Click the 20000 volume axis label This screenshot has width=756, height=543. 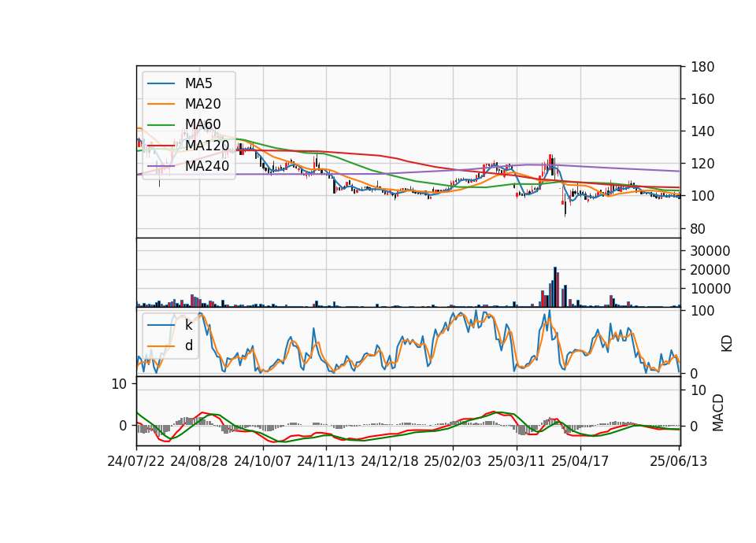click(710, 270)
